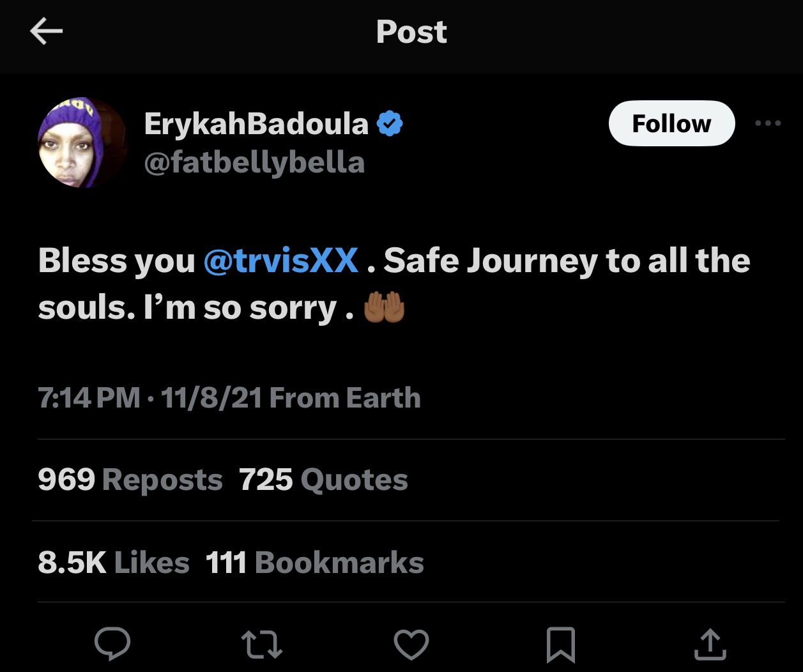Open ErykahBadoula's profile picture
The height and width of the screenshot is (672, 803).
pos(82,142)
